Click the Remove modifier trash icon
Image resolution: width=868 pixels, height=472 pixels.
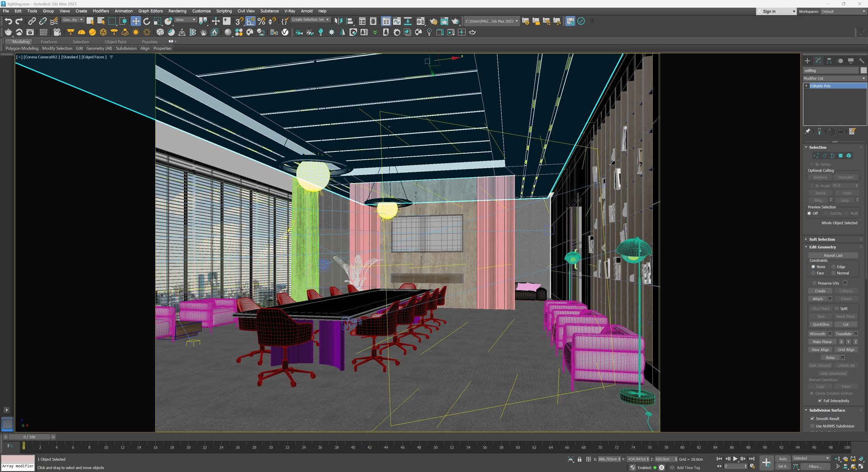coord(840,132)
